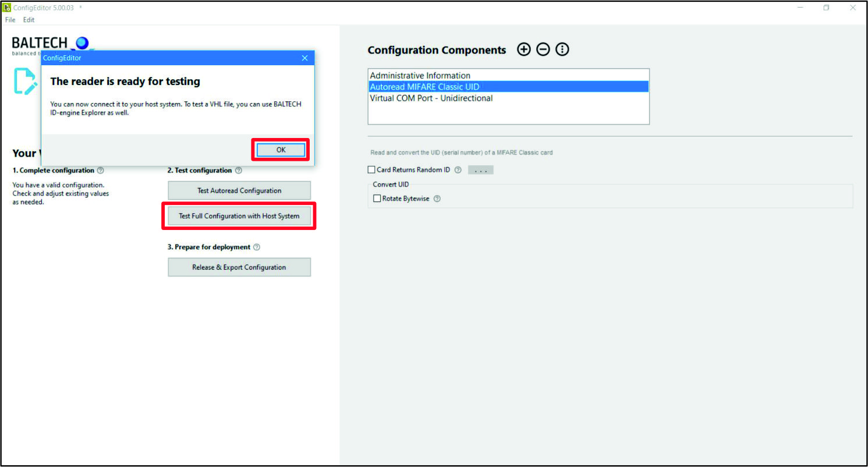Click the BALTECH logo
Screen dimensions: 868x467
pyautogui.click(x=52, y=44)
